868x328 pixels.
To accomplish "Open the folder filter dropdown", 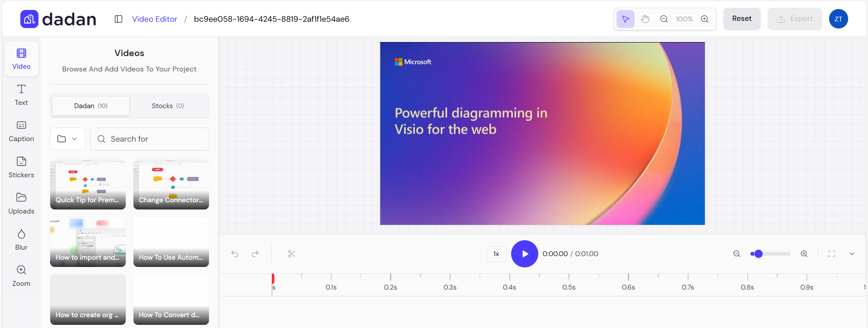I will coord(67,139).
